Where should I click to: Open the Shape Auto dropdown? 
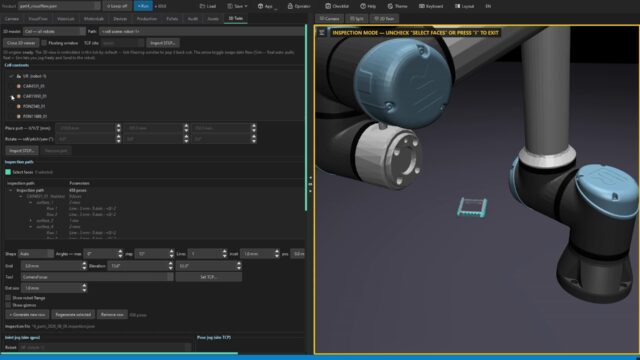click(x=36, y=254)
